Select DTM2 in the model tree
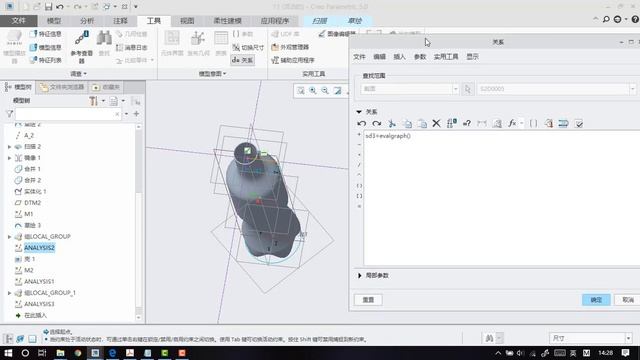Image resolution: width=640 pixels, height=360 pixels. point(32,202)
